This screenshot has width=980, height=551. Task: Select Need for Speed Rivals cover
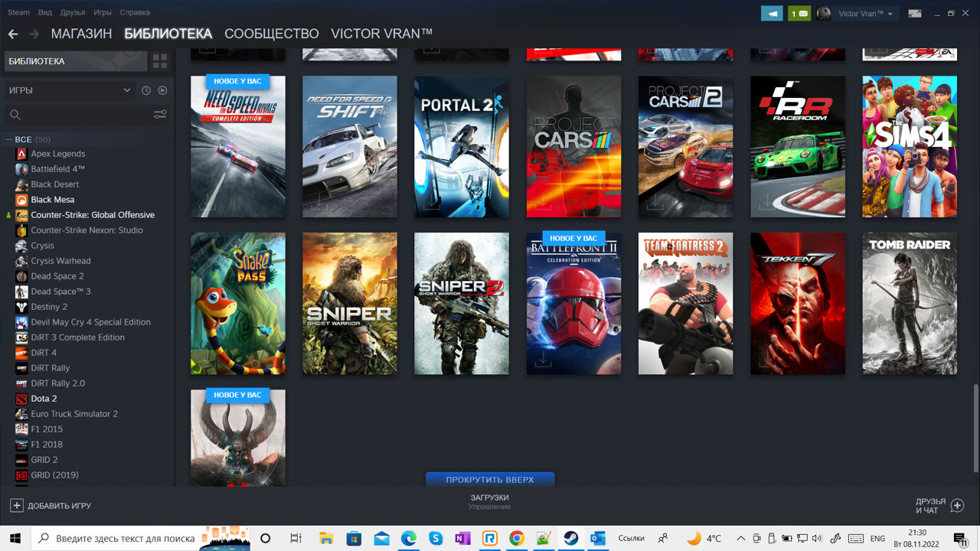pos(238,146)
